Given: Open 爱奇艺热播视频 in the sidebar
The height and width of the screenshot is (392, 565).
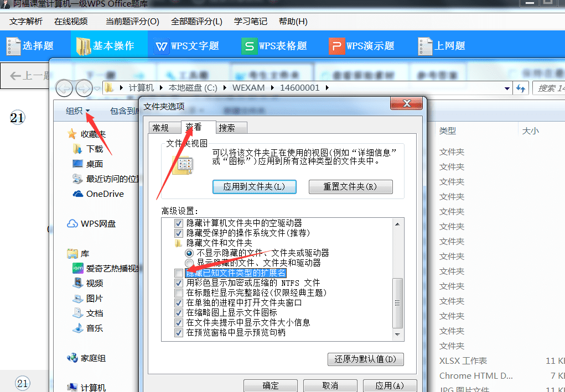Looking at the screenshot, I should (77, 268).
